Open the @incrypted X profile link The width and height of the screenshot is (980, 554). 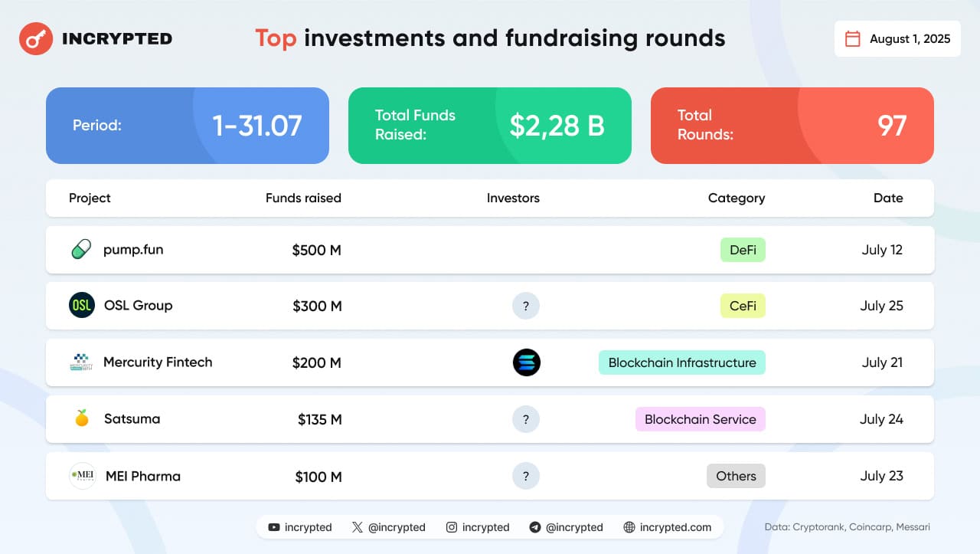point(388,527)
